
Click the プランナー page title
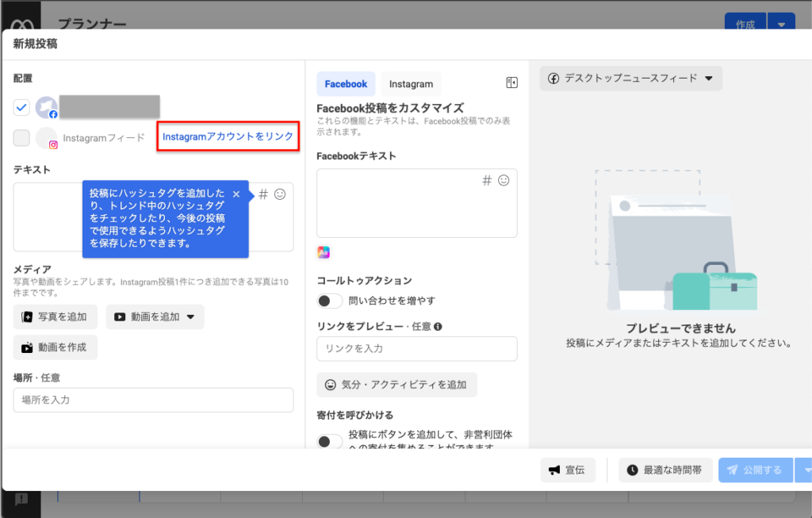[92, 24]
